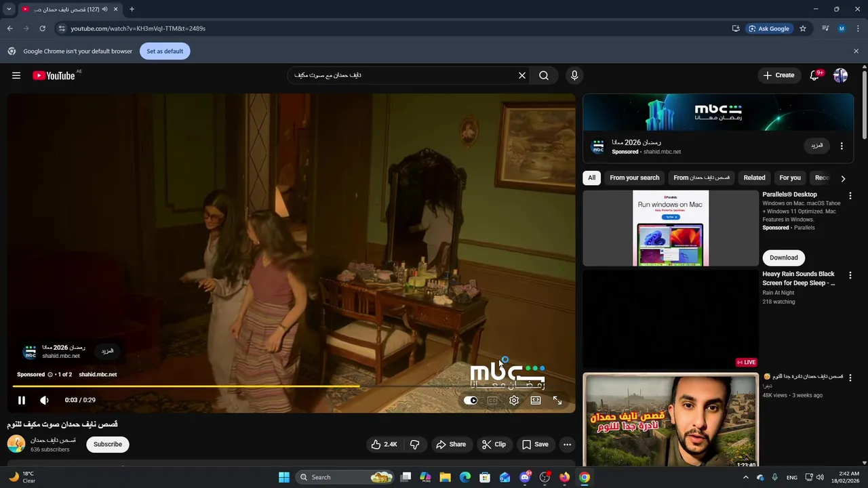868x488 pixels.
Task: Open options for 48K views video
Action: point(850,377)
